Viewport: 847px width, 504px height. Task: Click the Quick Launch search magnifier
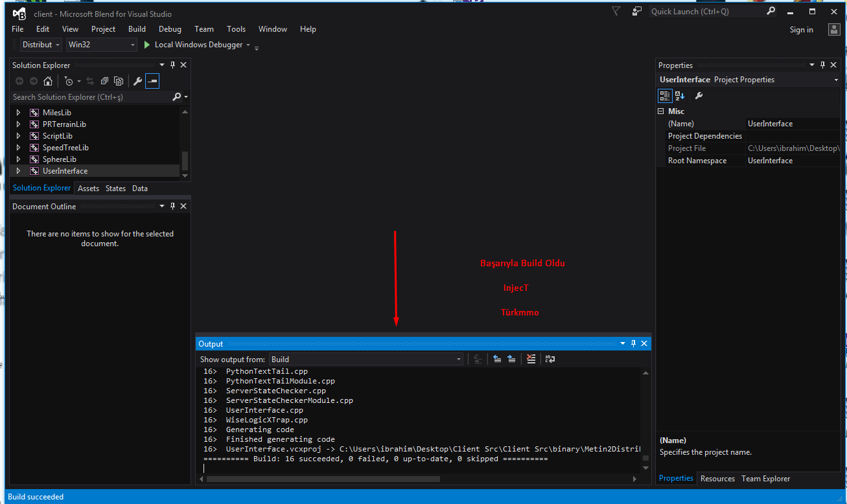(771, 11)
